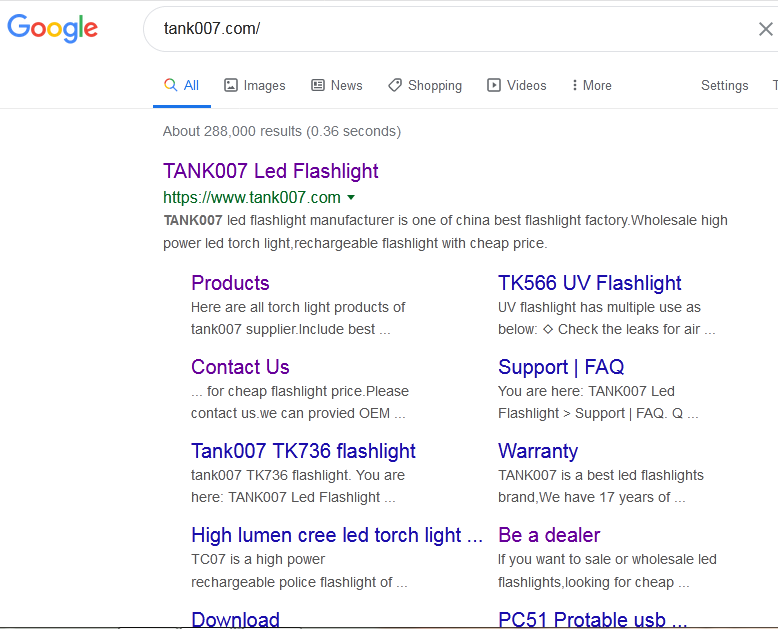
Task: Click 'If you want to sale or wholesale' text
Action: pyautogui.click(x=607, y=560)
